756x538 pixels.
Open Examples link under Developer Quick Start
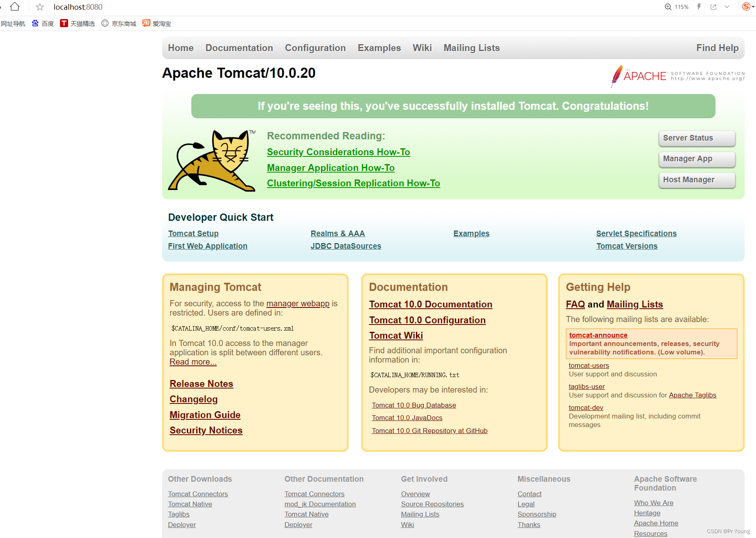(471, 233)
